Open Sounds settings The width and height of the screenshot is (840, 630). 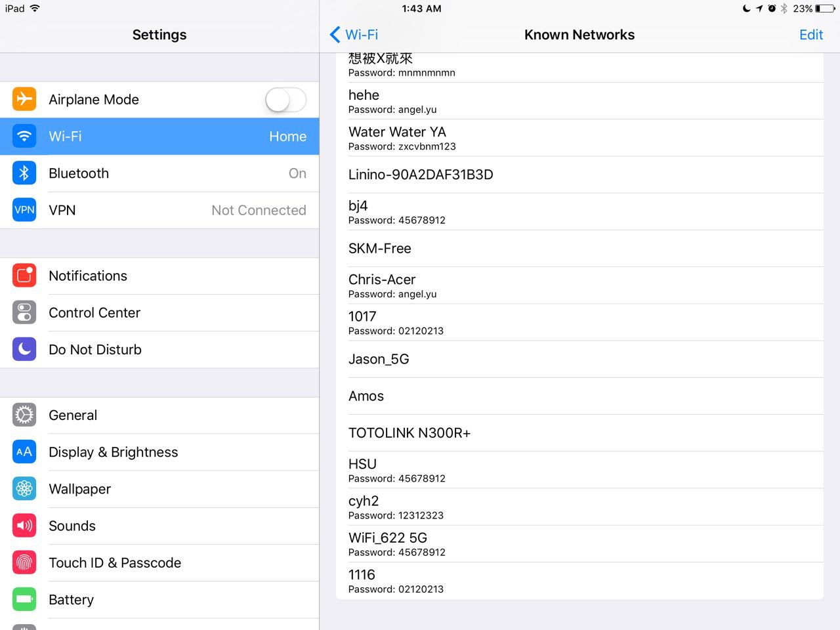pyautogui.click(x=72, y=526)
